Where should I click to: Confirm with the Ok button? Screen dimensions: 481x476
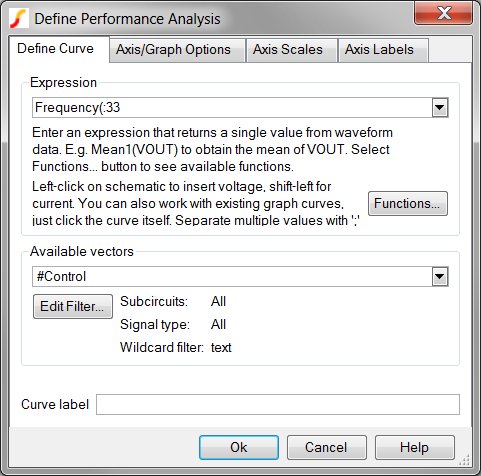coord(239,448)
